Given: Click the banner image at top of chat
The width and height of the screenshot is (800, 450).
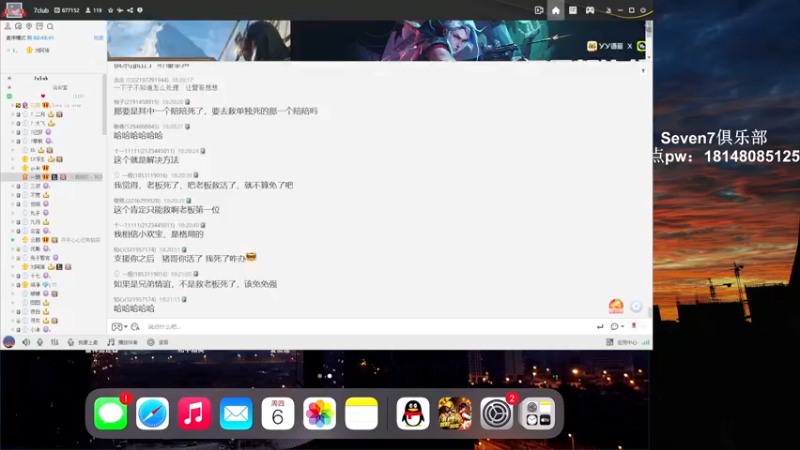Looking at the screenshot, I should (377, 41).
